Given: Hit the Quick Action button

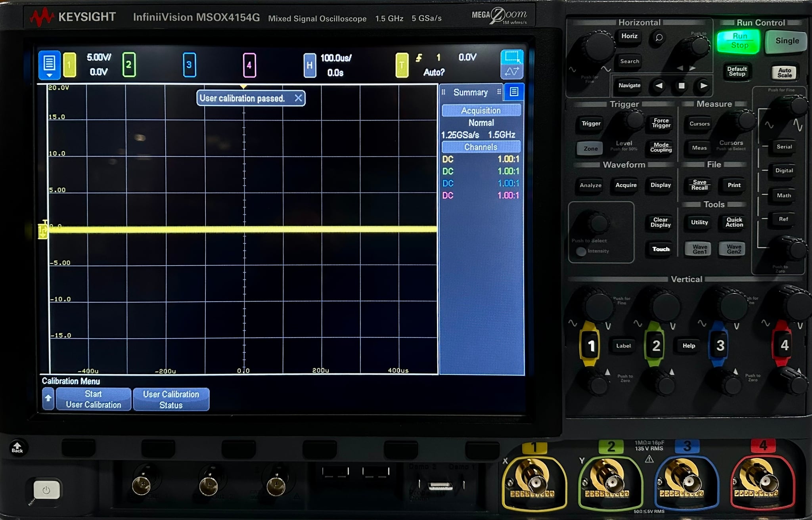Looking at the screenshot, I should (x=734, y=222).
